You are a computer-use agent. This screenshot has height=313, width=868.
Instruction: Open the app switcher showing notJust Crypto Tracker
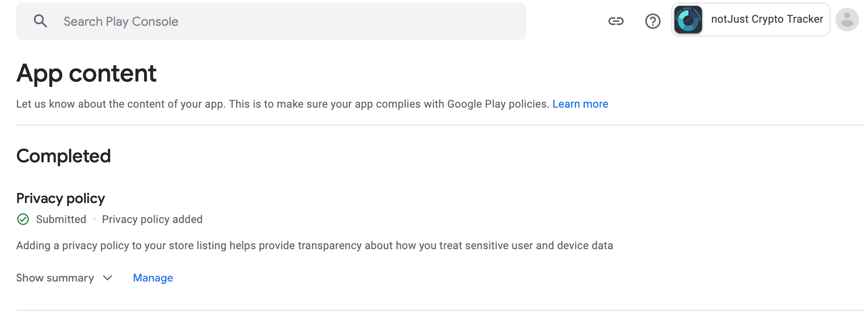750,19
